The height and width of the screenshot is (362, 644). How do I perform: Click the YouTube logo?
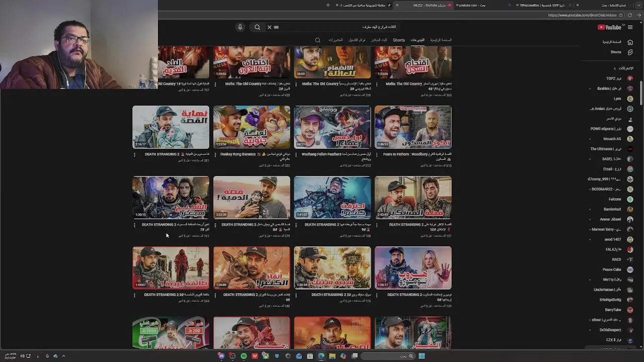609,27
